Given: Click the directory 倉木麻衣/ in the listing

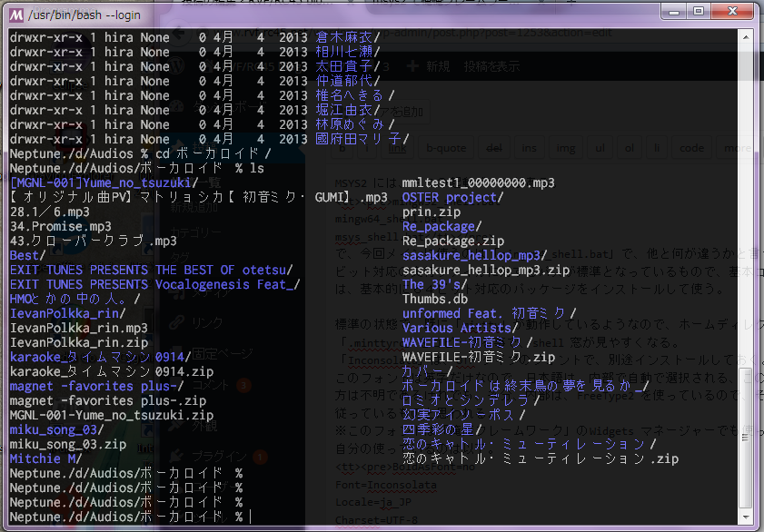Looking at the screenshot, I should (347, 37).
